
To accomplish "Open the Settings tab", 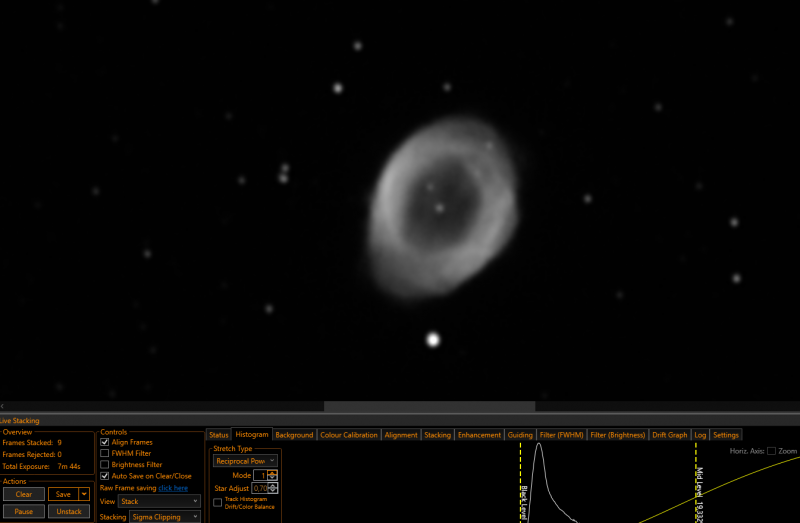I will (x=726, y=435).
